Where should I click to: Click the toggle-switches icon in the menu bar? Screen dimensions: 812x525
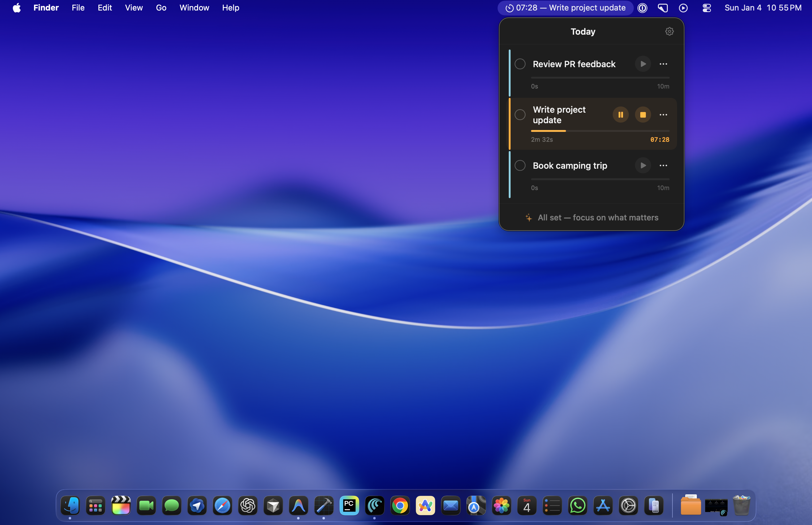coord(706,7)
